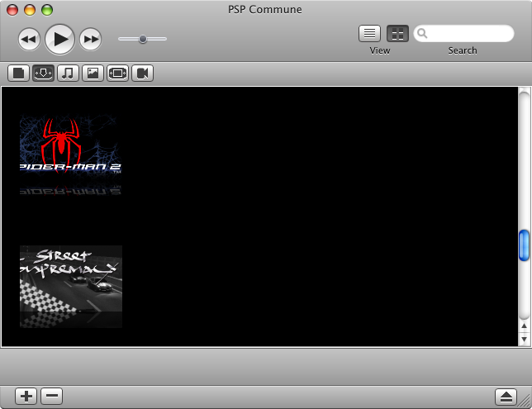The width and height of the screenshot is (532, 409).
Task: Click the Search input field
Action: click(463, 33)
